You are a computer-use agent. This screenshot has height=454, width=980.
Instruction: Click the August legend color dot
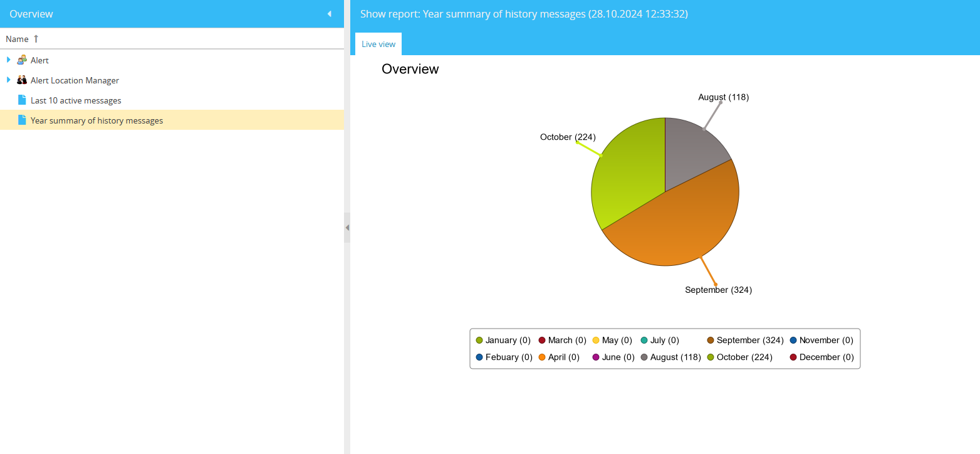644,357
